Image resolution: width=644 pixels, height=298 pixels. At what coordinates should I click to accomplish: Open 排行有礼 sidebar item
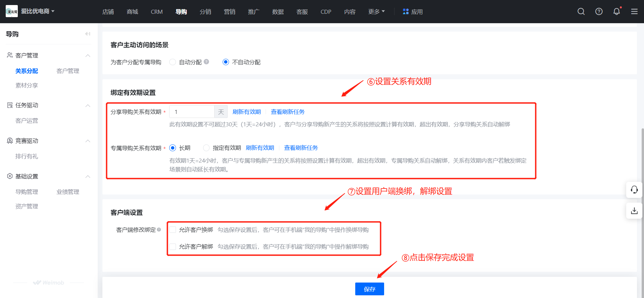27,156
